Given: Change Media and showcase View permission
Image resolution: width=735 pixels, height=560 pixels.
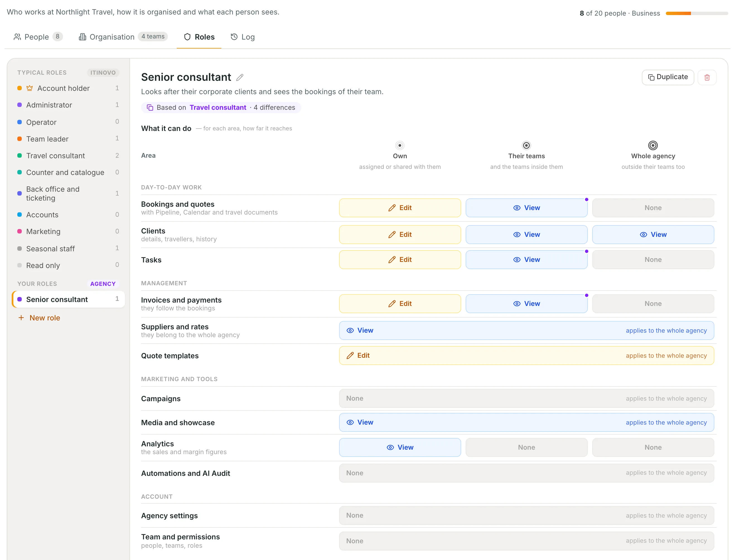Looking at the screenshot, I should click(526, 422).
